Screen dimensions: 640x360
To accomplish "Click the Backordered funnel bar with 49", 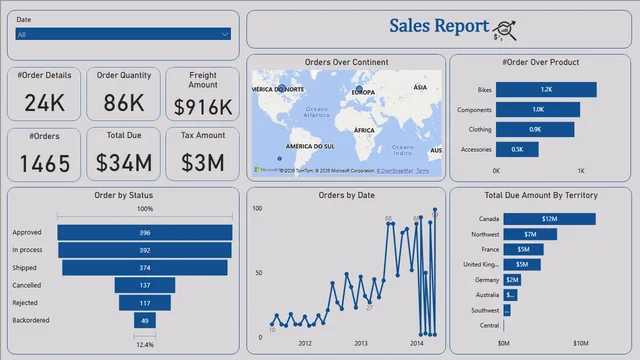I will point(145,320).
